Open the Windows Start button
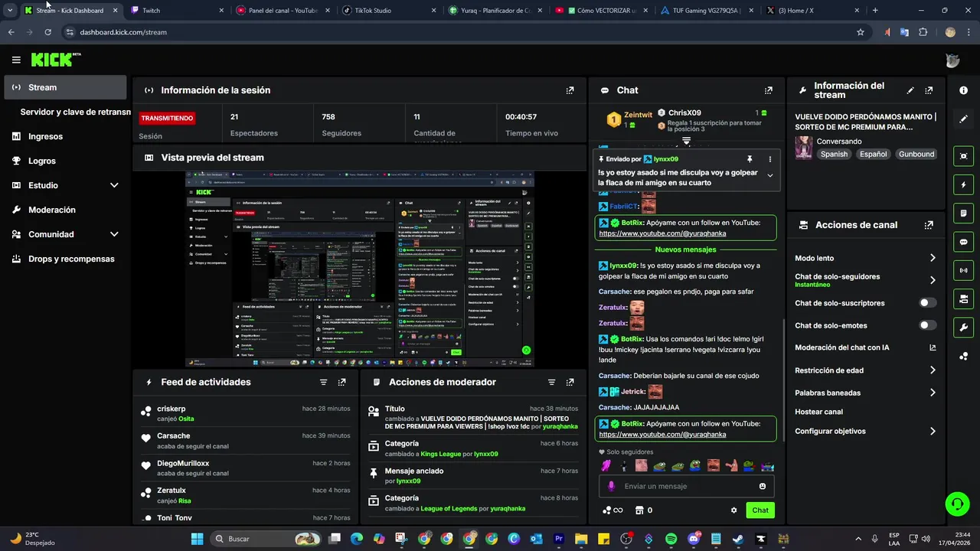 click(x=197, y=539)
